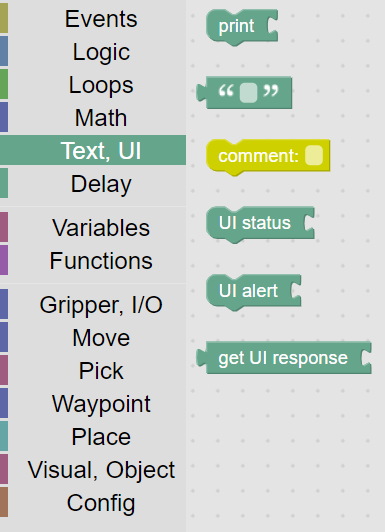Open the Delay category

(x=93, y=184)
